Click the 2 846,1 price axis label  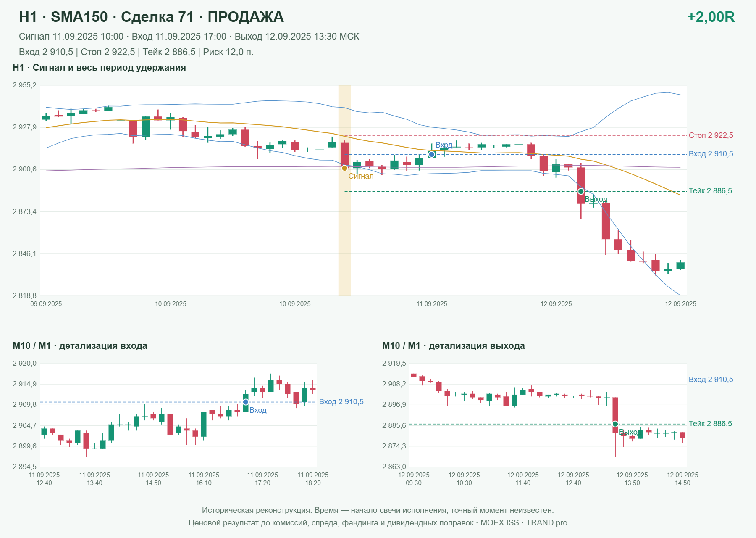24,253
